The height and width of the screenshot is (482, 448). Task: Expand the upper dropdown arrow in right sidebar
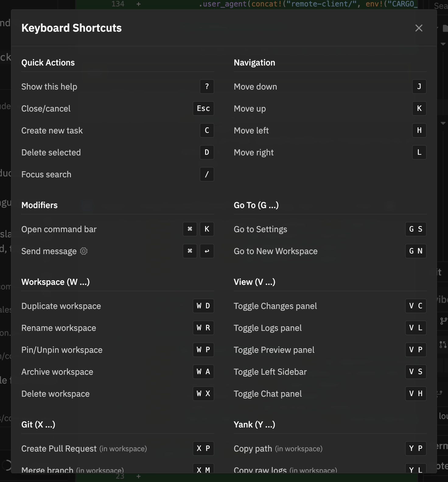tap(443, 44)
